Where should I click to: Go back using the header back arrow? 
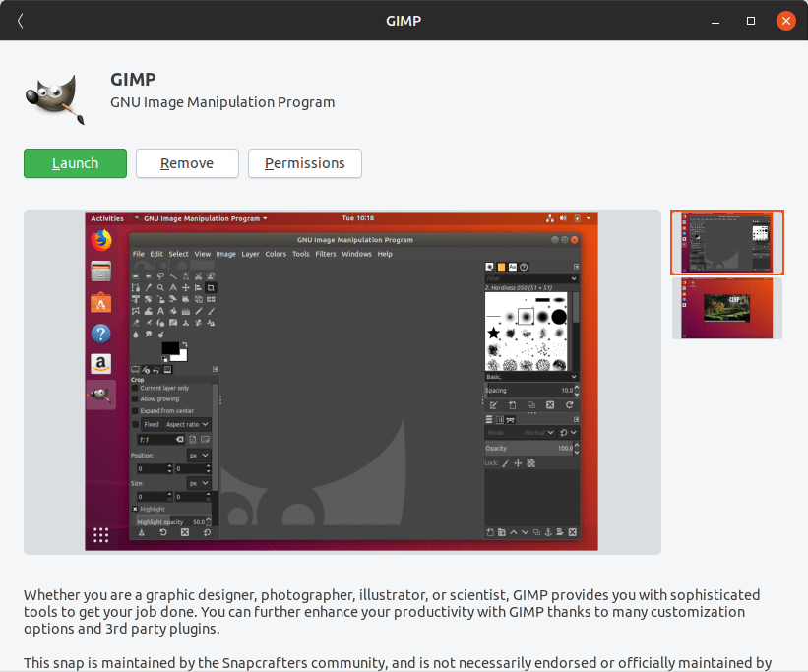click(x=20, y=21)
